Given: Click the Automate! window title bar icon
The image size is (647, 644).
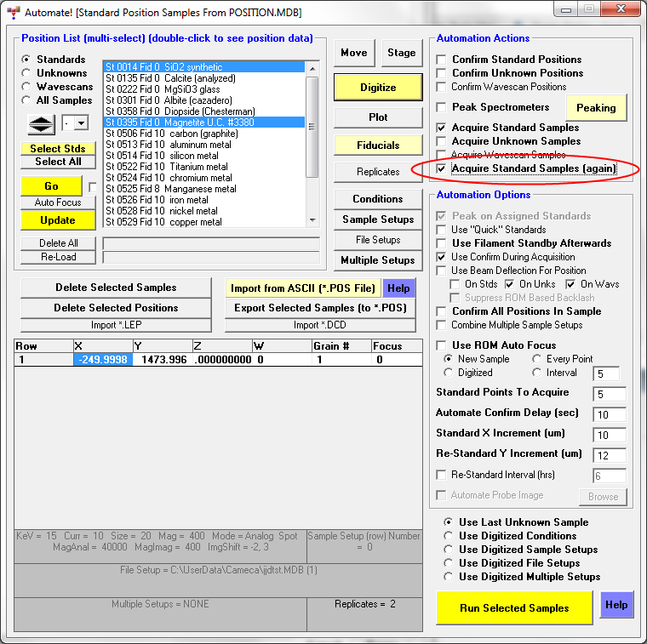Looking at the screenshot, I should pos(11,13).
